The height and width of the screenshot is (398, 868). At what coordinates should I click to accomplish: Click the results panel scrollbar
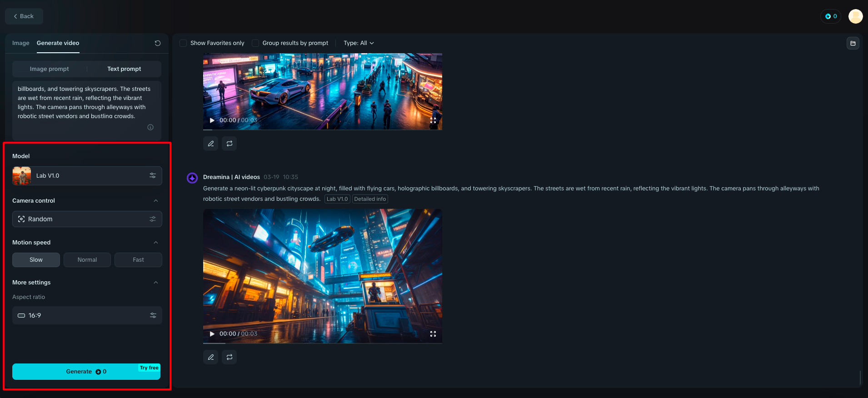pos(860,378)
